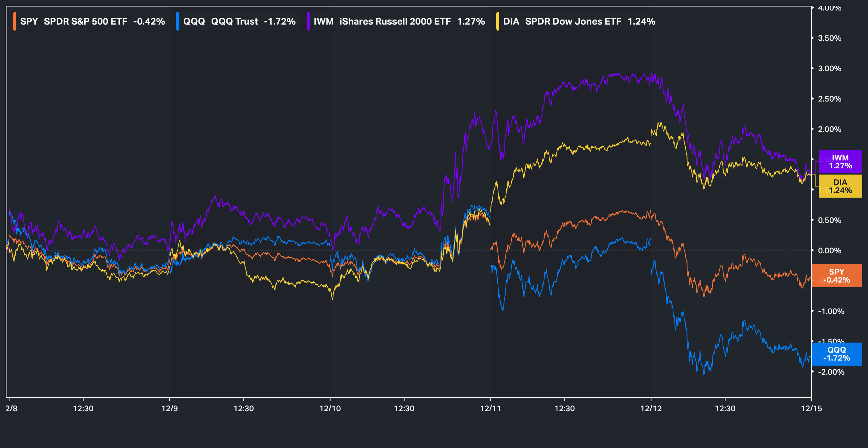Click the 12/10 date marker on time axis
Viewport: 868px width, 448px height.
[330, 408]
